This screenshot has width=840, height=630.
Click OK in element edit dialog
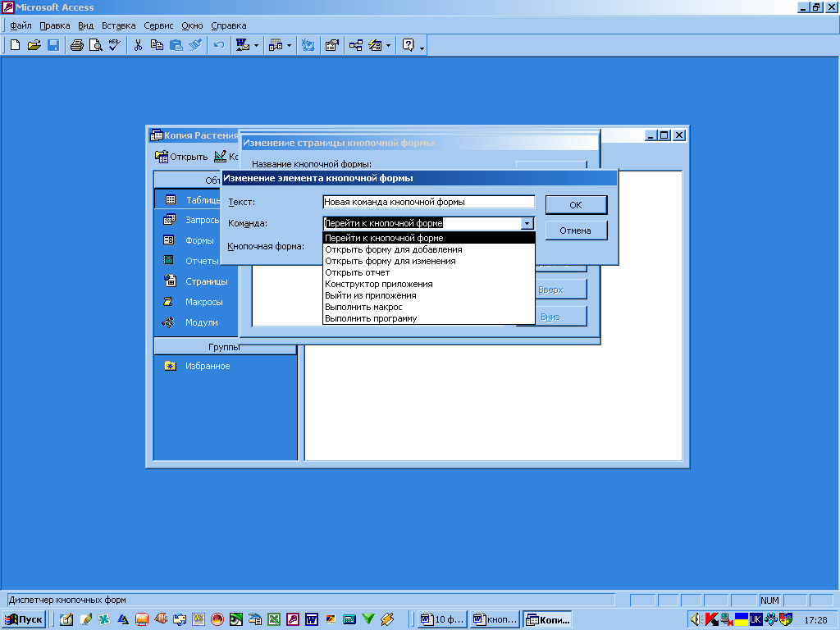click(576, 204)
